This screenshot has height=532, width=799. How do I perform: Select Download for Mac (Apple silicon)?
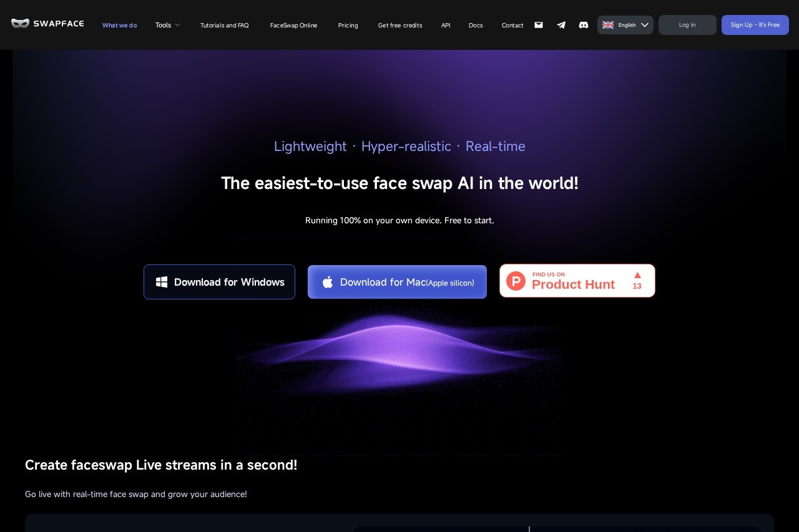397,282
